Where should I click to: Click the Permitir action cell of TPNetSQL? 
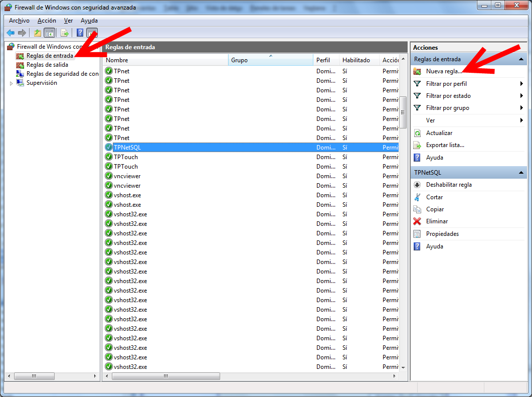click(x=391, y=148)
